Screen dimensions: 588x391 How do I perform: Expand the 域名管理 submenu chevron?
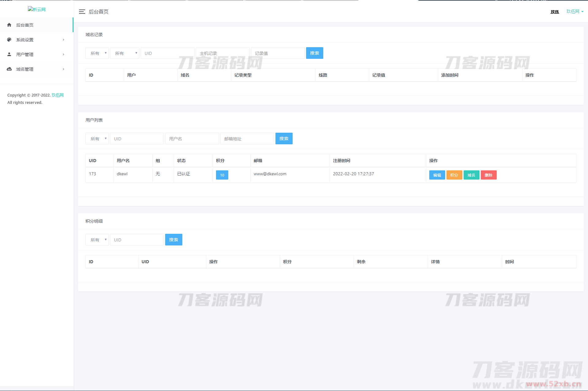(63, 69)
